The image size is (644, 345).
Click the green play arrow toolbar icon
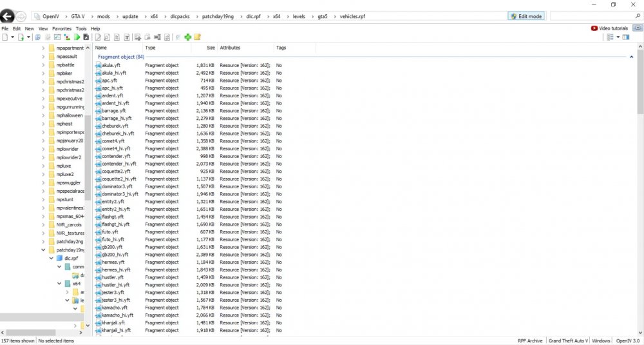tap(77, 37)
